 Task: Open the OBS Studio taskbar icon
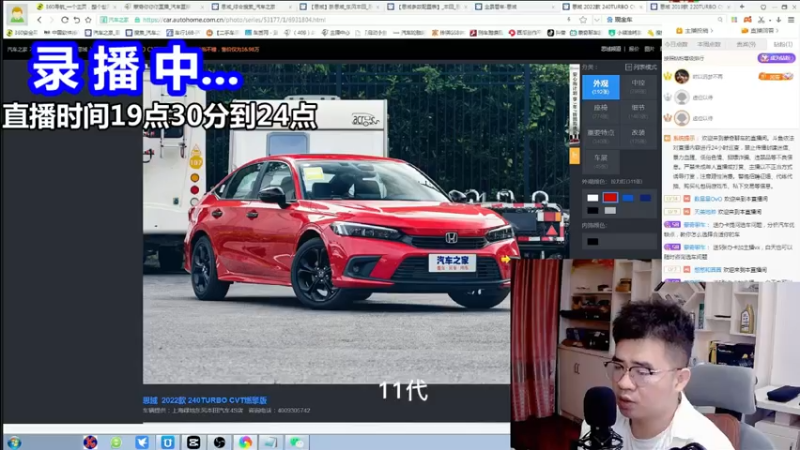coord(219,442)
